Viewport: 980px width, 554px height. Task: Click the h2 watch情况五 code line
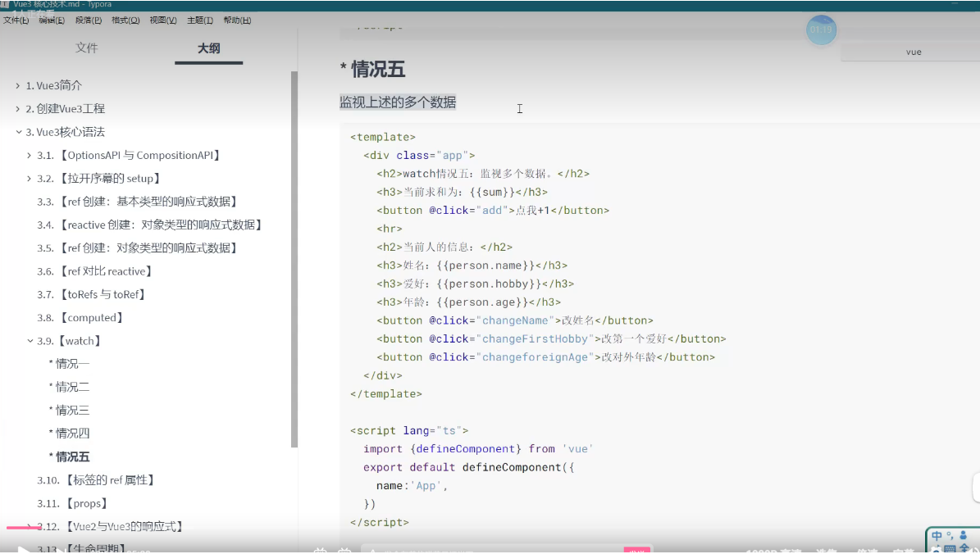(482, 174)
